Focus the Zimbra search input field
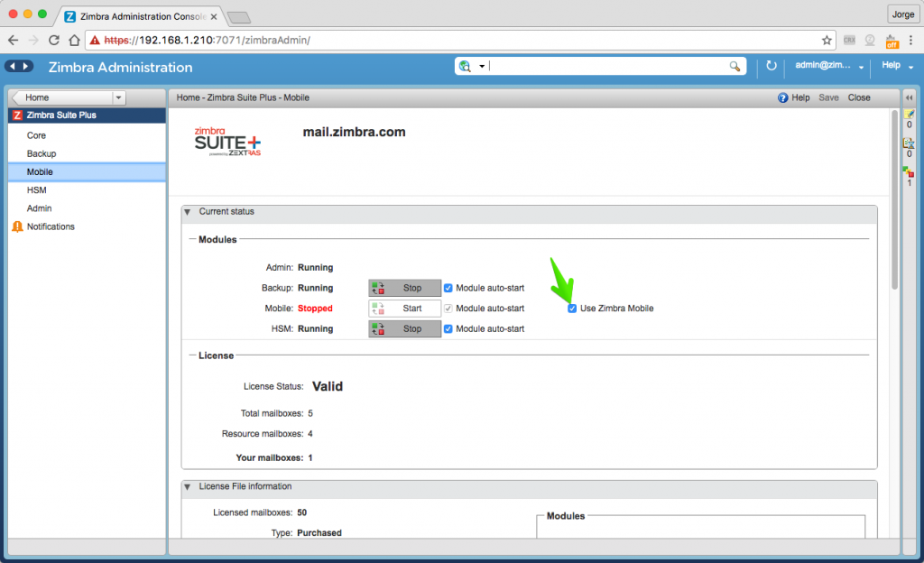This screenshot has width=924, height=563. (x=607, y=66)
